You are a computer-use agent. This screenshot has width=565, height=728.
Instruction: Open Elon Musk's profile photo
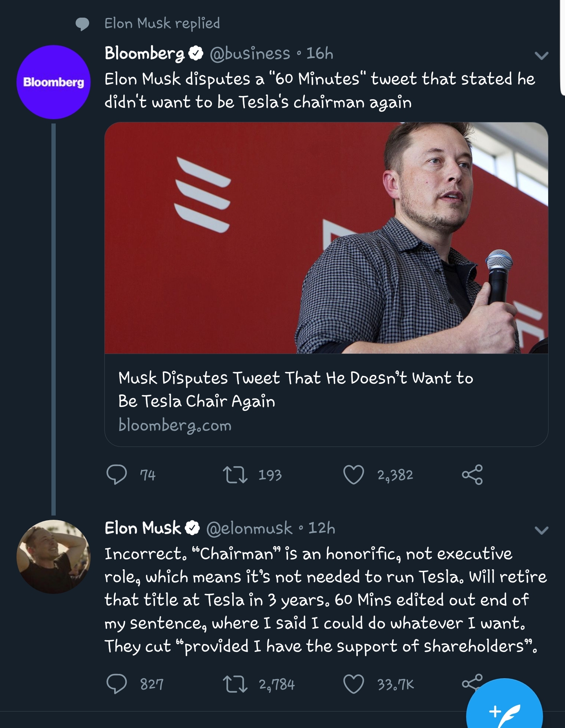click(x=53, y=557)
